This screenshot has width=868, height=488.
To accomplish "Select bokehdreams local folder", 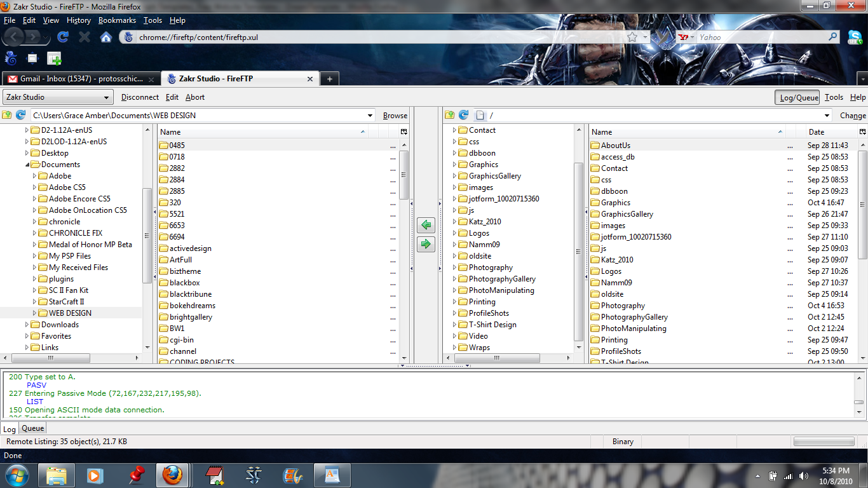I will (193, 306).
